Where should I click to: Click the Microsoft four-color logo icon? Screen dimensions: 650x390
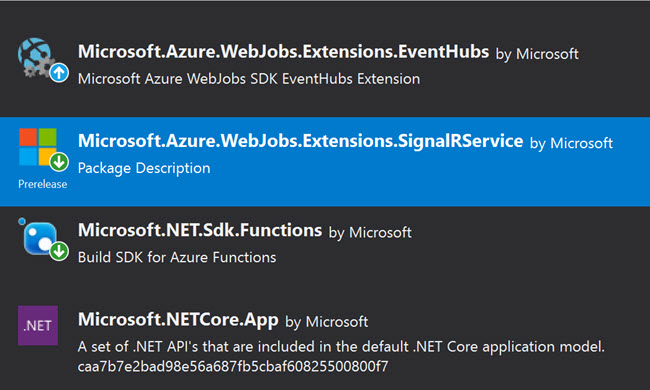pyautogui.click(x=38, y=147)
